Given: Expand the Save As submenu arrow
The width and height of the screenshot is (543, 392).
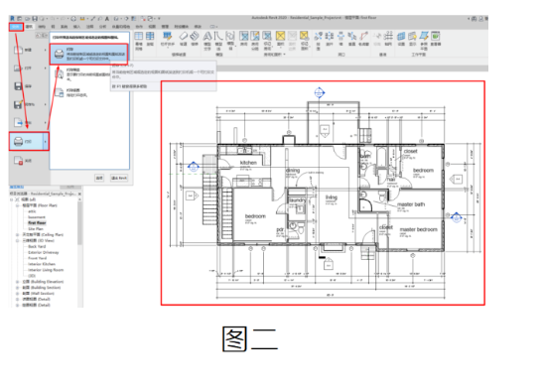Looking at the screenshot, I should click(46, 104).
